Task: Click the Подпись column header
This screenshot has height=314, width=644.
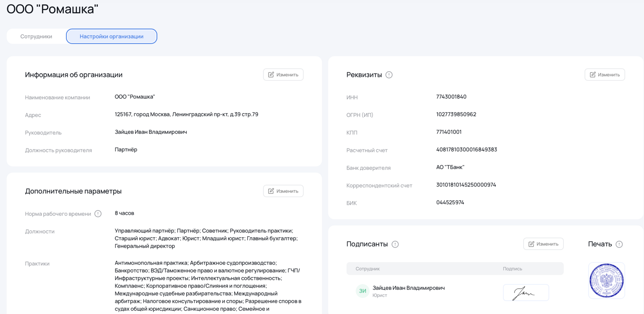Action: (x=512, y=269)
